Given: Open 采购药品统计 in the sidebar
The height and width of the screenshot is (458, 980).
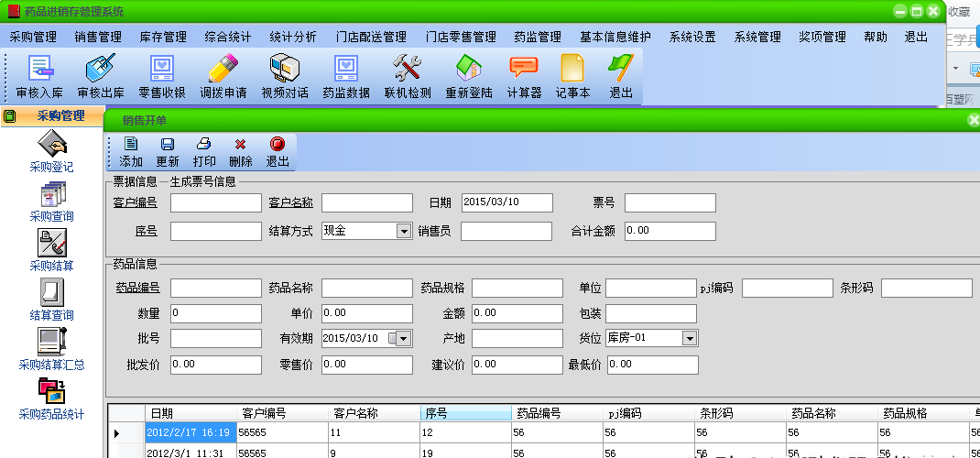Looking at the screenshot, I should click(51, 398).
